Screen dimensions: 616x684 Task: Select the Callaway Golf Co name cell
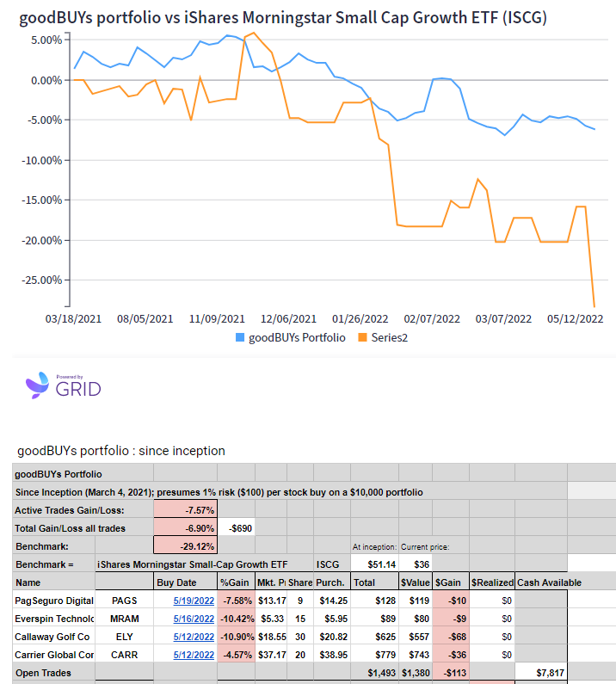53,637
